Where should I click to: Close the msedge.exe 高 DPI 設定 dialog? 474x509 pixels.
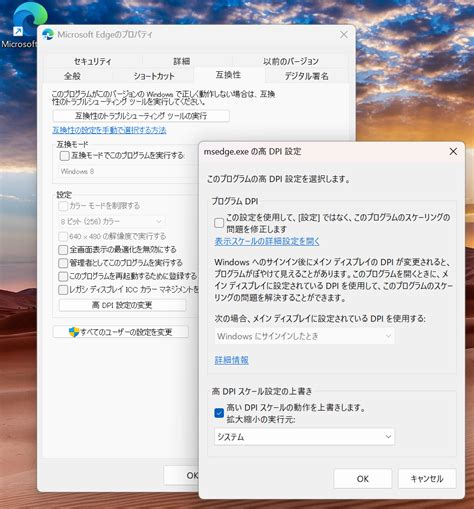(x=453, y=152)
